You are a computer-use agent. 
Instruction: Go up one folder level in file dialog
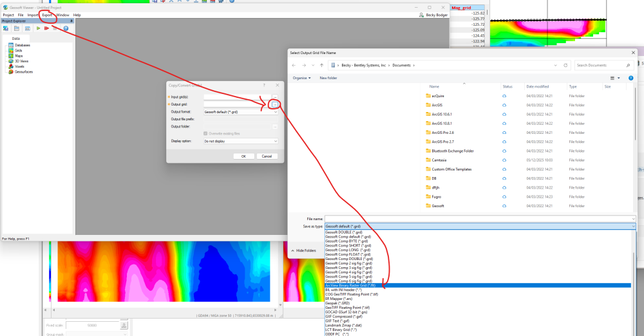(321, 65)
